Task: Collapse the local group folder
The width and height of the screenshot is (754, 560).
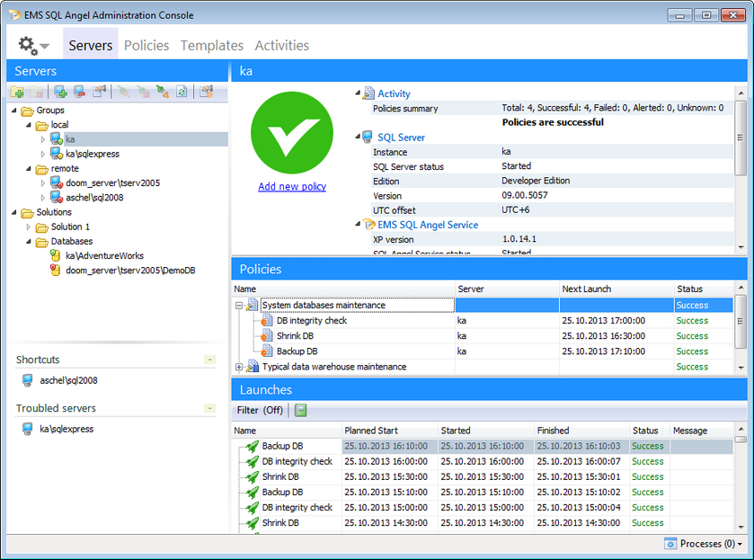Action: (29, 125)
